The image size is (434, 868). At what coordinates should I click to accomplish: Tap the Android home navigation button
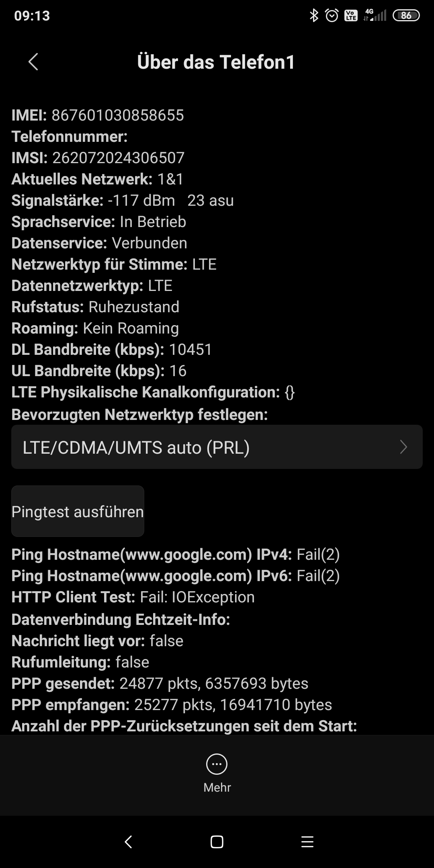tap(217, 841)
